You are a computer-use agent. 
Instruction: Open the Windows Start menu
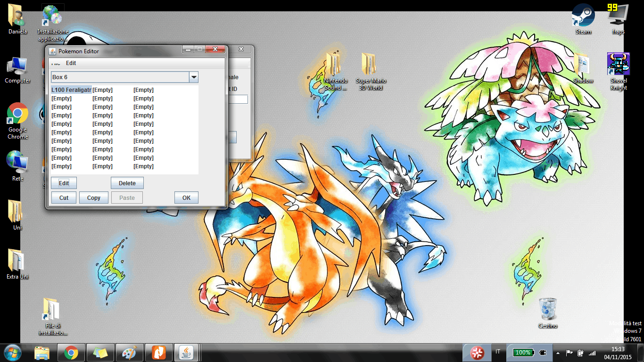coord(12,352)
